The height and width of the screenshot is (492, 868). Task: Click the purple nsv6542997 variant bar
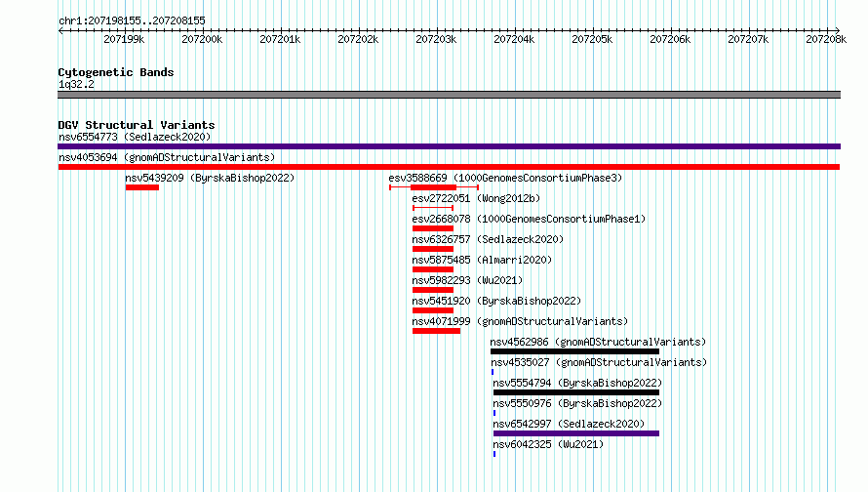(576, 433)
